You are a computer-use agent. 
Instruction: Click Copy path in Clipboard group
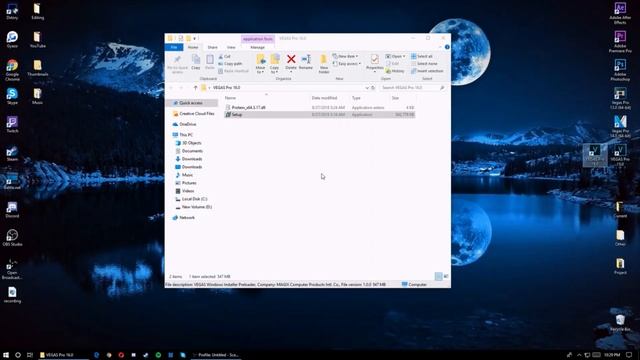pyautogui.click(x=230, y=64)
